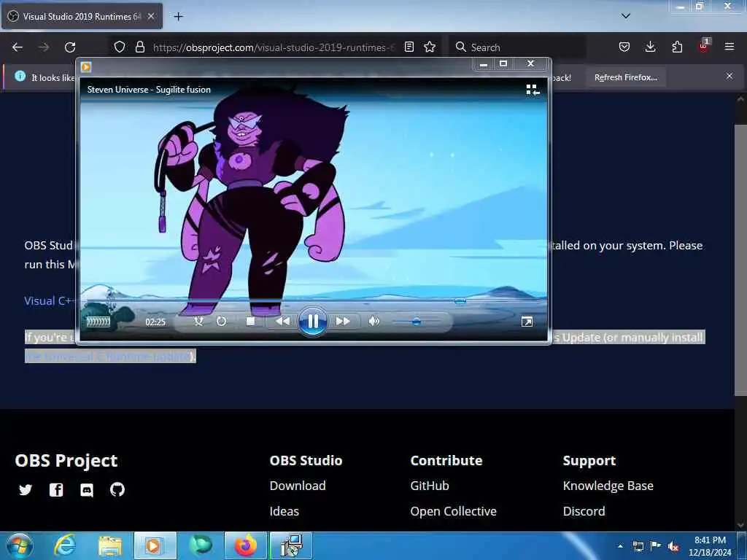Toggle shuffle in Media Player

coord(198,322)
